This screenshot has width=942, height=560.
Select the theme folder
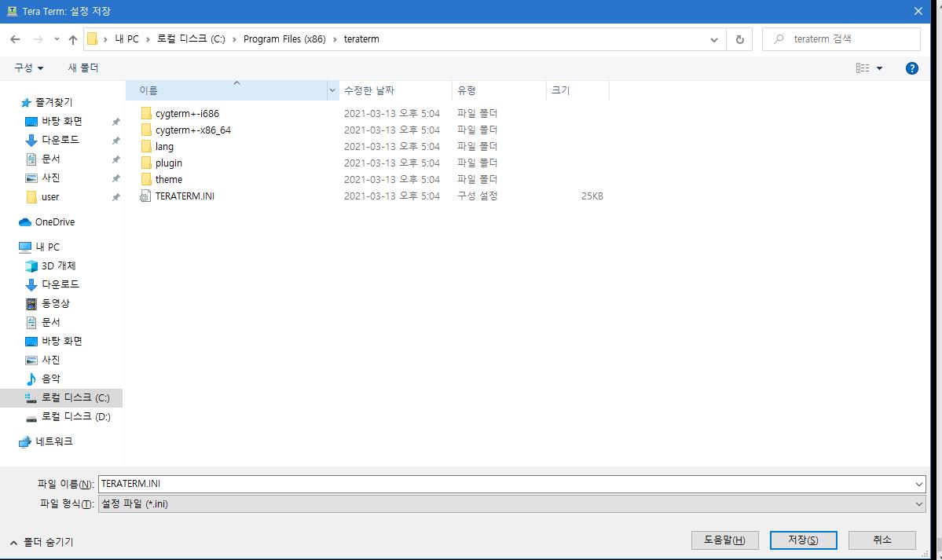pos(168,180)
